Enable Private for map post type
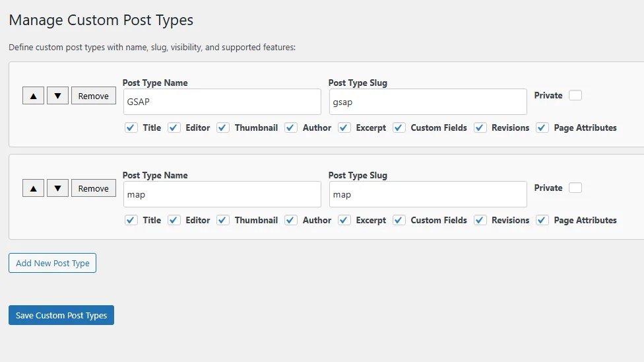 click(575, 188)
